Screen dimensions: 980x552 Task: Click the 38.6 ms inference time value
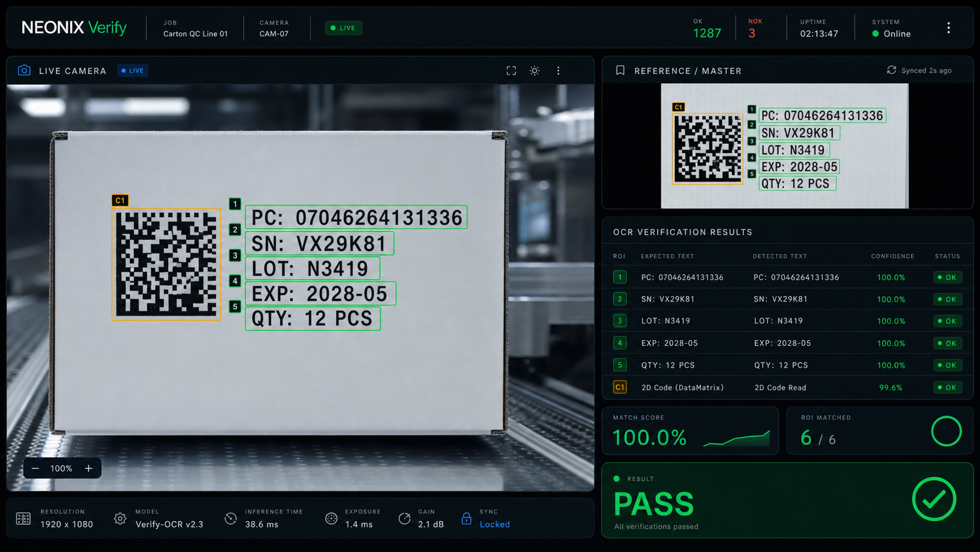[x=261, y=524]
